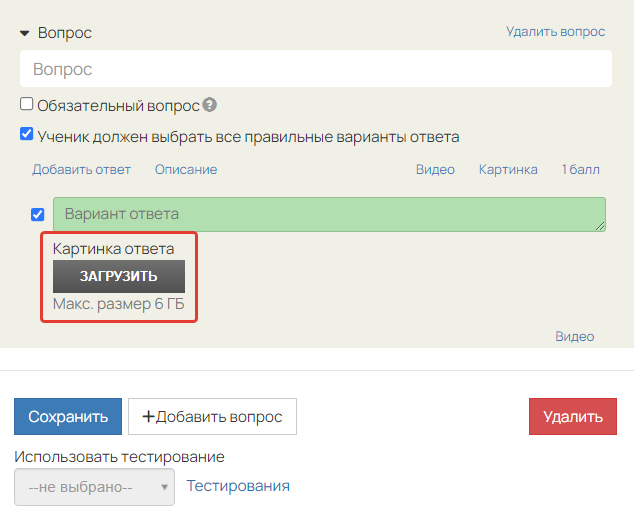Open the Описание option

pos(185,170)
